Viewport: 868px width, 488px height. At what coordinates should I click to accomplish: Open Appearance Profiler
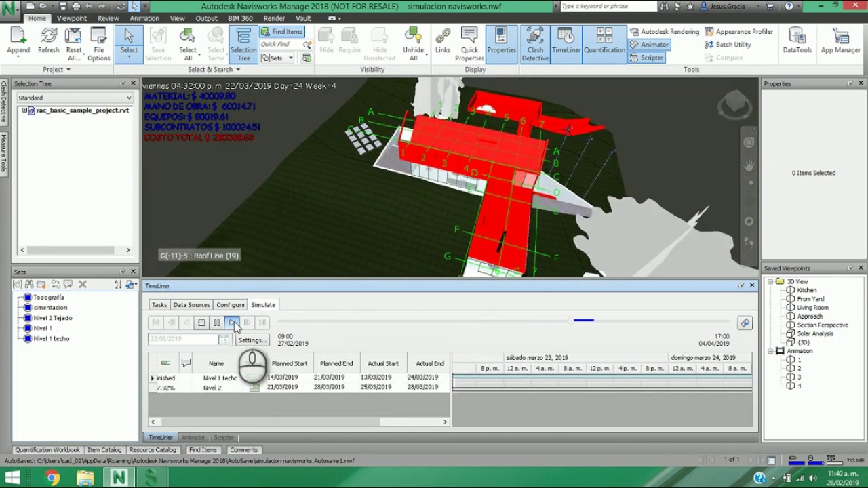coord(738,31)
